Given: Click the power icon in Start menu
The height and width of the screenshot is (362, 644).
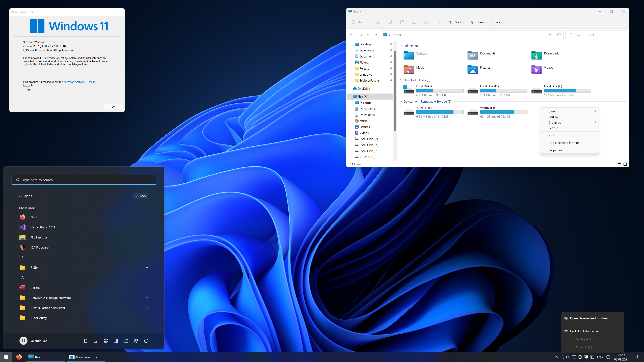Looking at the screenshot, I should 146,341.
